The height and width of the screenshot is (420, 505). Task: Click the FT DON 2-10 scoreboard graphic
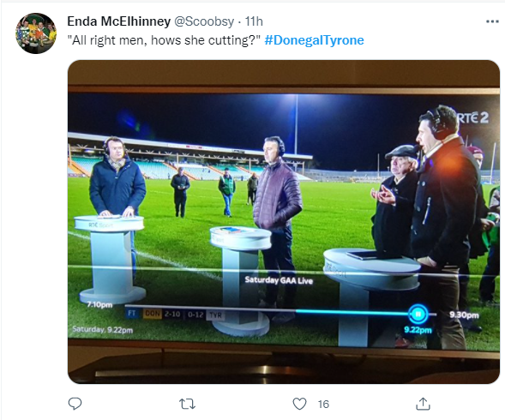click(175, 314)
